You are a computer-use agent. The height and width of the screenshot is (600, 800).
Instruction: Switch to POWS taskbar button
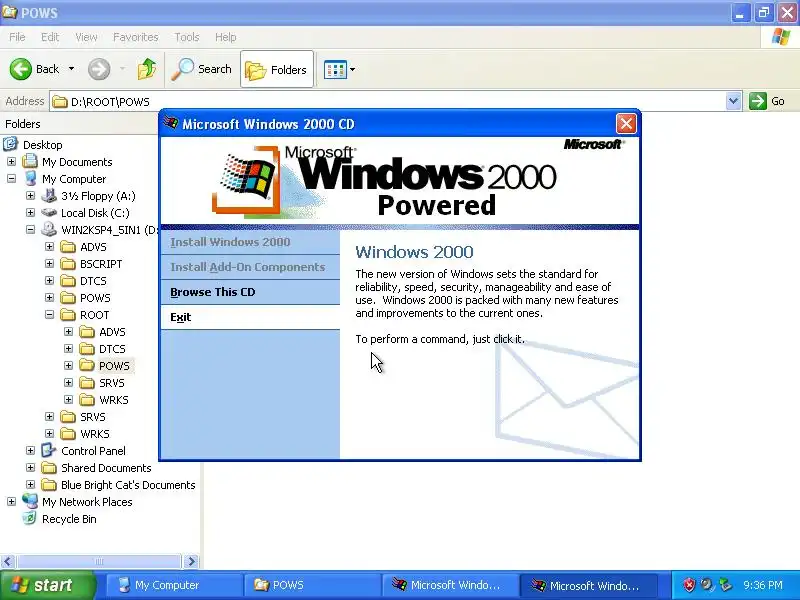coord(312,585)
